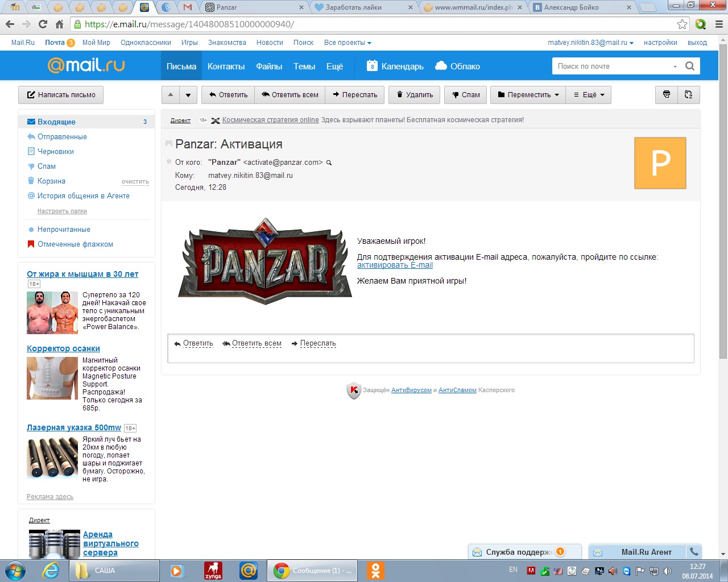This screenshot has height=582, width=728.
Task: Click настройки link
Action: [x=660, y=43]
